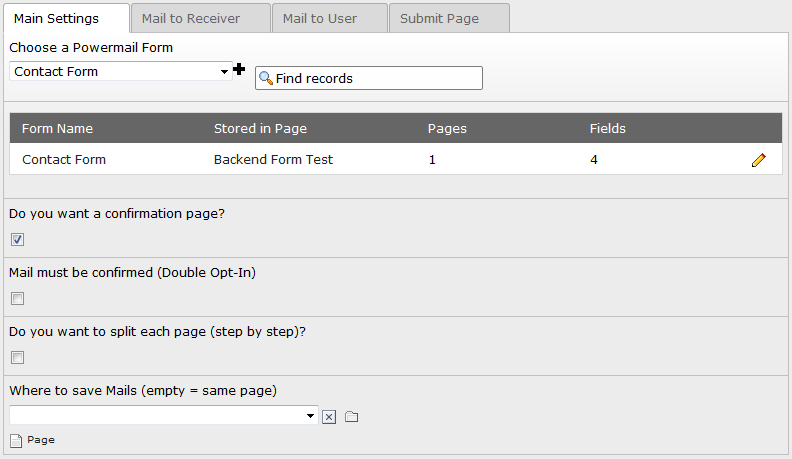The width and height of the screenshot is (792, 459).
Task: Expand the Where to save Mails dropdown
Action: [164, 415]
